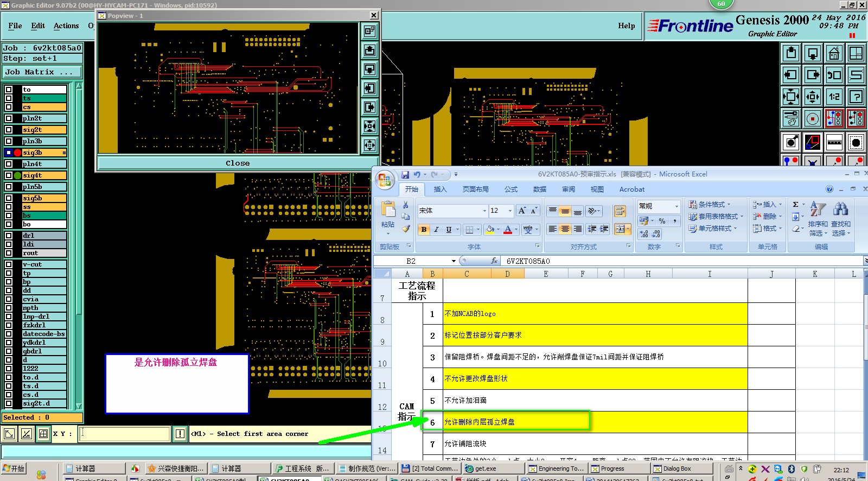Toggle the checkbox for layer drl
The height and width of the screenshot is (481, 868).
(9, 236)
